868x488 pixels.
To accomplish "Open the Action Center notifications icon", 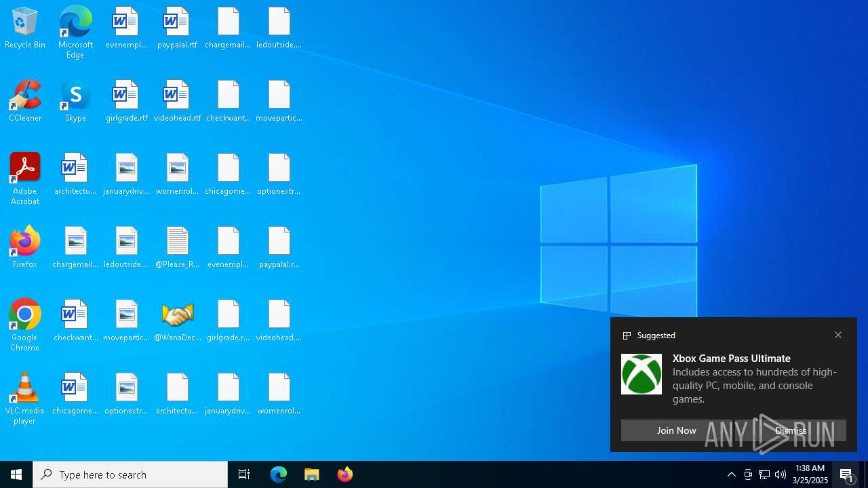I will click(847, 474).
